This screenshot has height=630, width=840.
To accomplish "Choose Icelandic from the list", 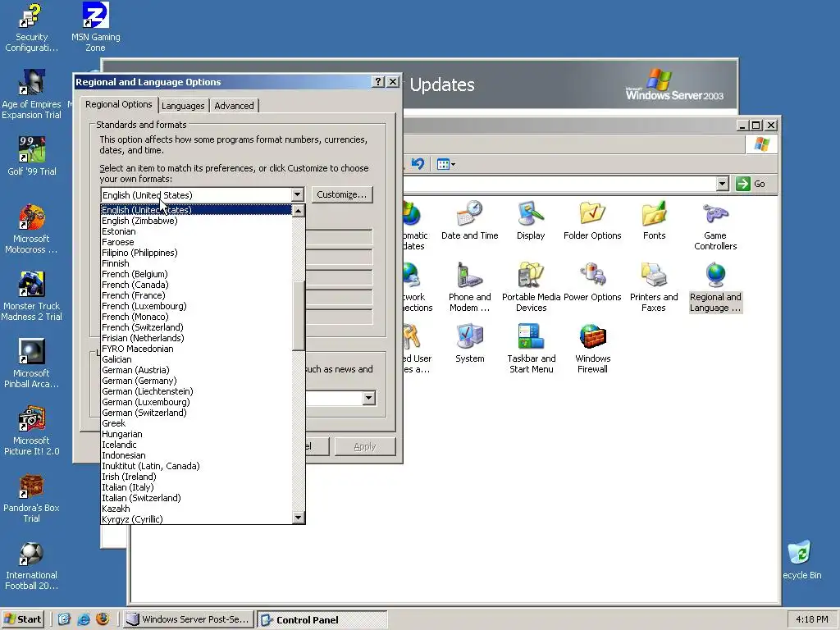I will tap(196, 445).
